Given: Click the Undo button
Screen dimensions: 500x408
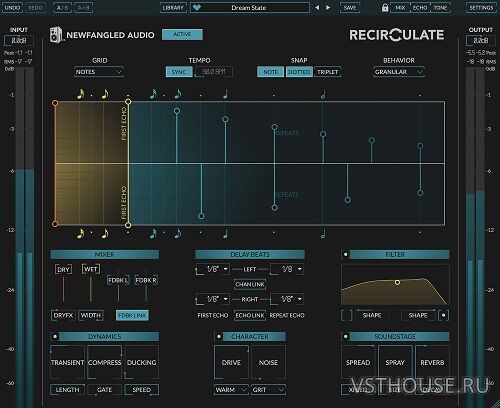Looking at the screenshot, I should pyautogui.click(x=12, y=7).
